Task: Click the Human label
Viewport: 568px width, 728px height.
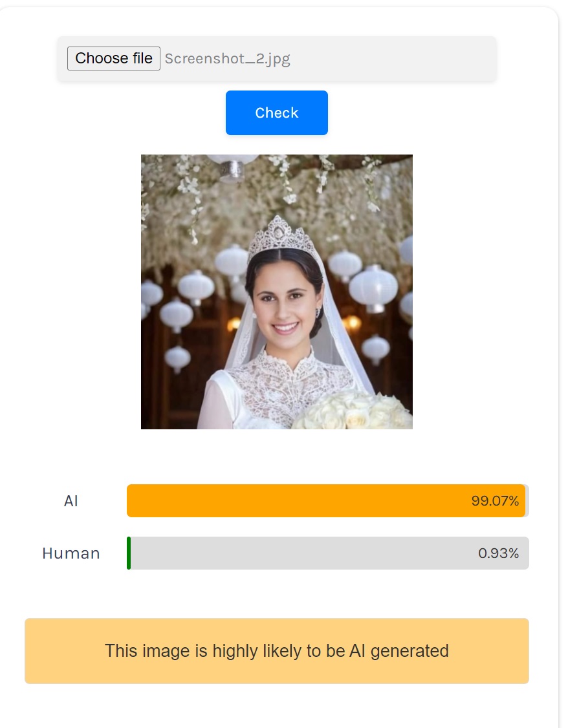Action: pyautogui.click(x=71, y=553)
